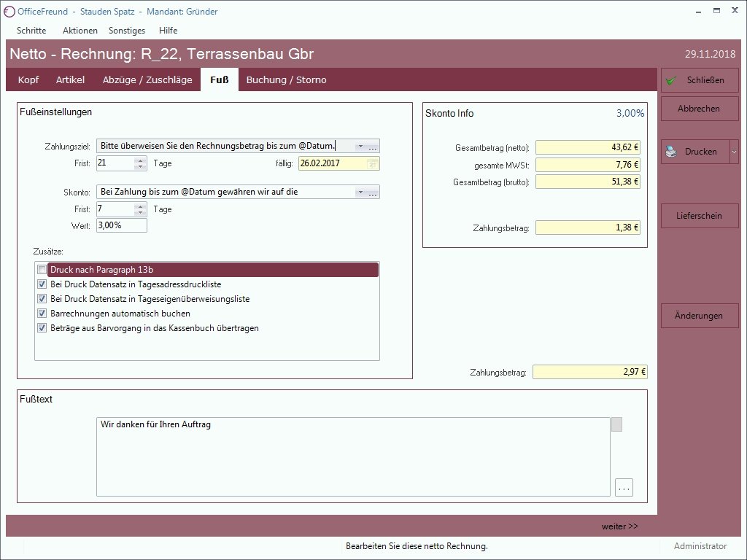The width and height of the screenshot is (747, 560).
Task: Switch to the Artikel tab
Action: click(70, 79)
